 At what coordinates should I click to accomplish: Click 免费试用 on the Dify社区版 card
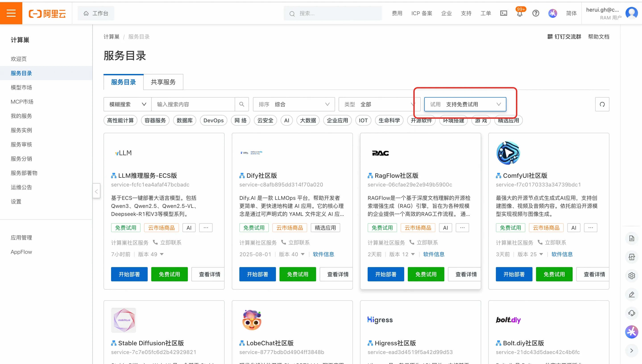click(x=298, y=274)
